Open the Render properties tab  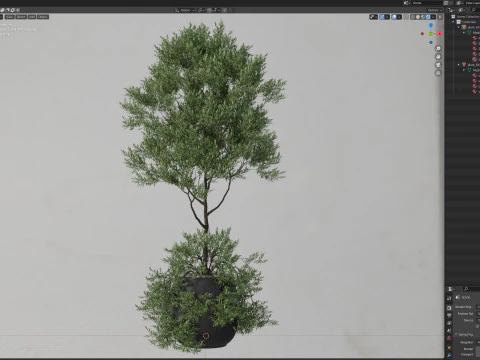point(449,308)
